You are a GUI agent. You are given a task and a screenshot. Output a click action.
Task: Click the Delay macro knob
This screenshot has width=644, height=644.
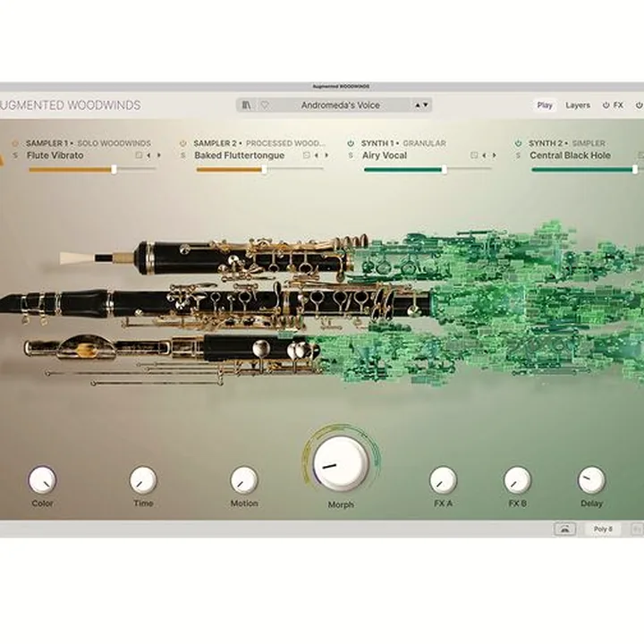click(591, 479)
